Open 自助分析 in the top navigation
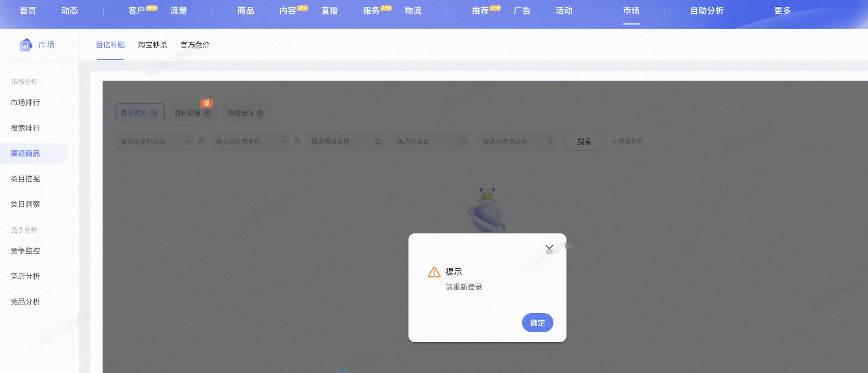The image size is (868, 373). tap(707, 11)
